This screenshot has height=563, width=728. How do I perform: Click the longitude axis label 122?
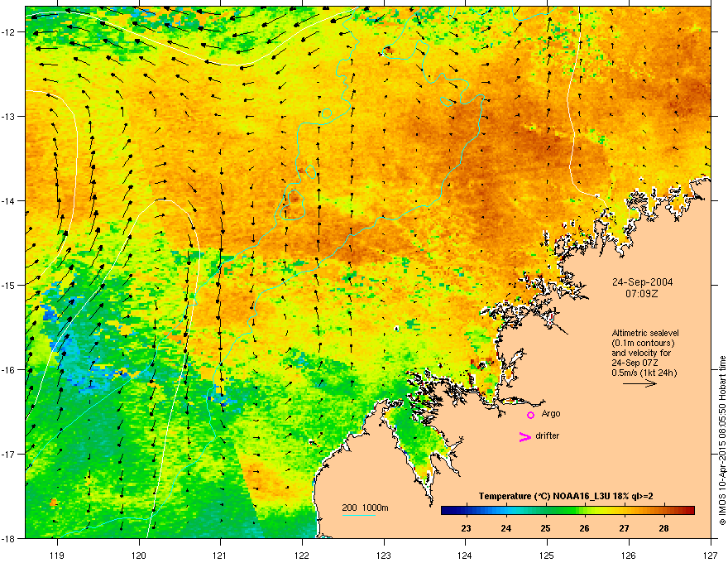pos(302,555)
